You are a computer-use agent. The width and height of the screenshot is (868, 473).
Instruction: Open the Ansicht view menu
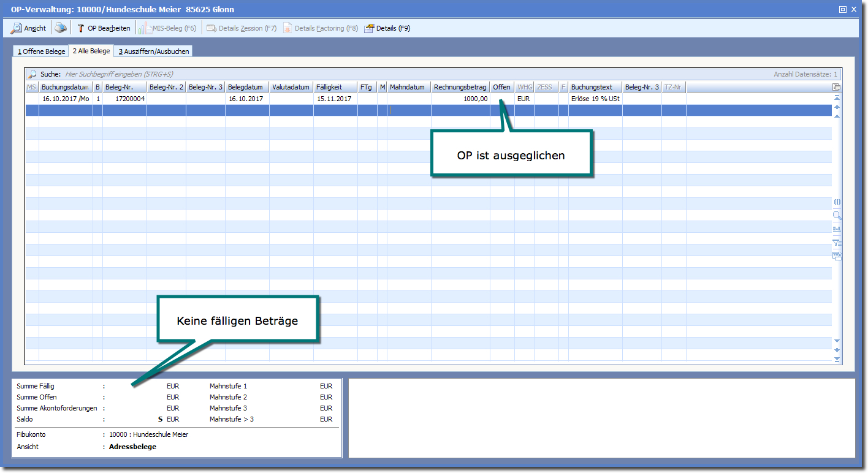[x=29, y=28]
